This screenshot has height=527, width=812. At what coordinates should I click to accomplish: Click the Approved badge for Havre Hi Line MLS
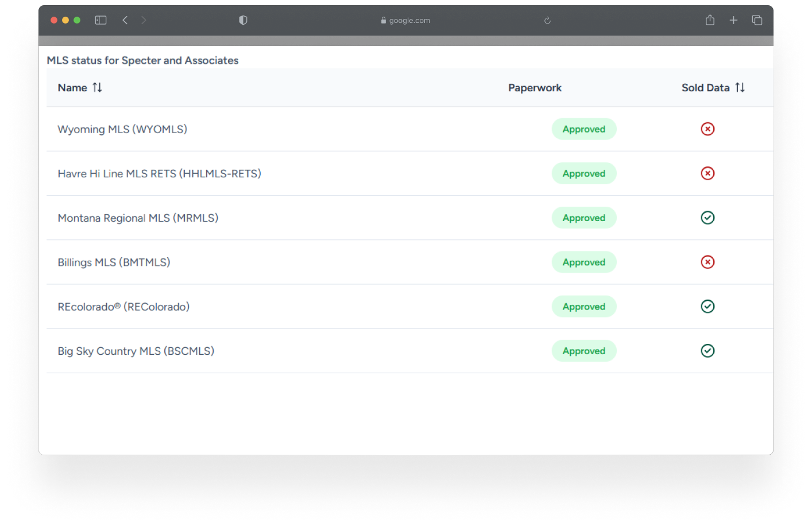point(584,173)
